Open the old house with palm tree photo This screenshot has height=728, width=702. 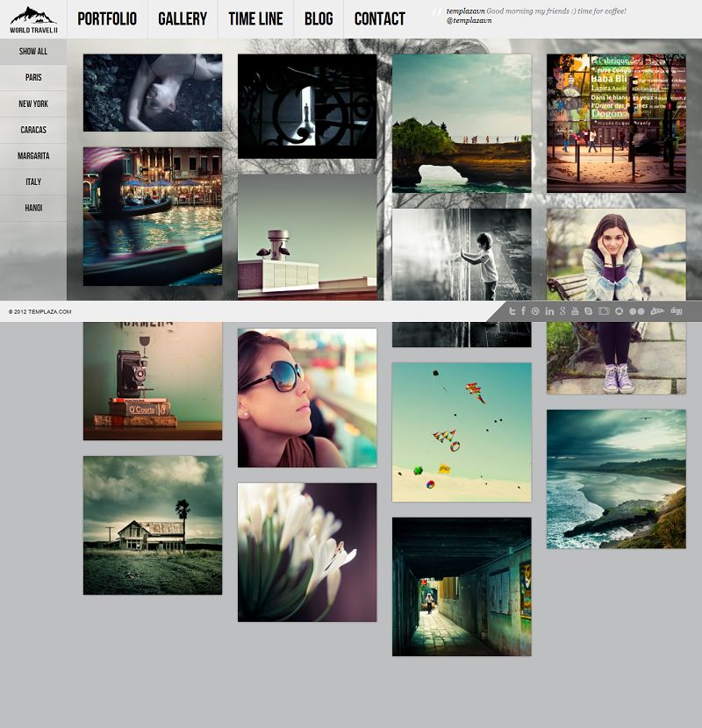[x=153, y=525]
